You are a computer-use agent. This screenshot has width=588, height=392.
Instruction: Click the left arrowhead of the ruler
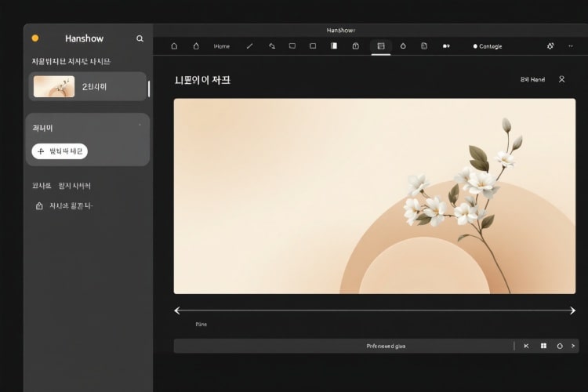pos(178,310)
